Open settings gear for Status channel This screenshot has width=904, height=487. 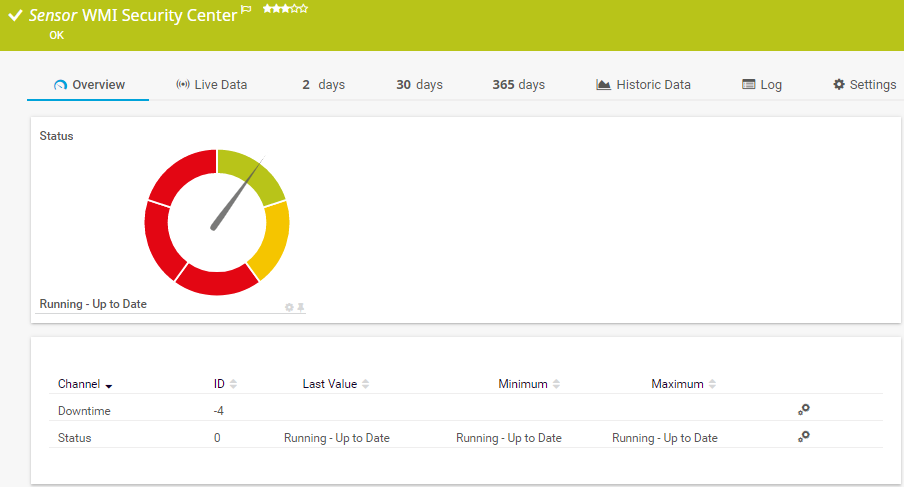(x=803, y=436)
